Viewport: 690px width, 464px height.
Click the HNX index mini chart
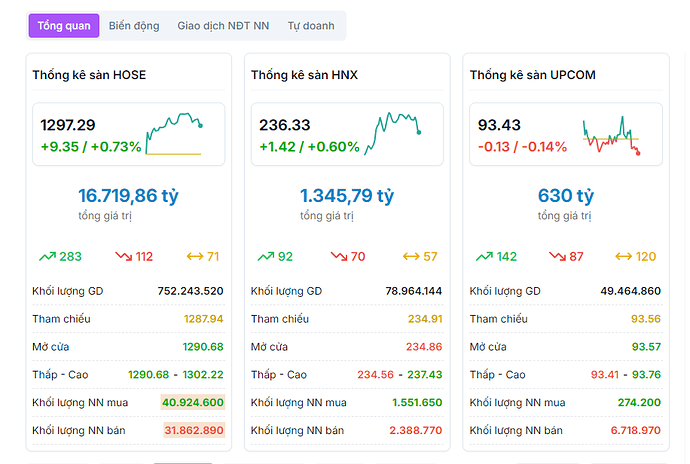click(x=391, y=134)
